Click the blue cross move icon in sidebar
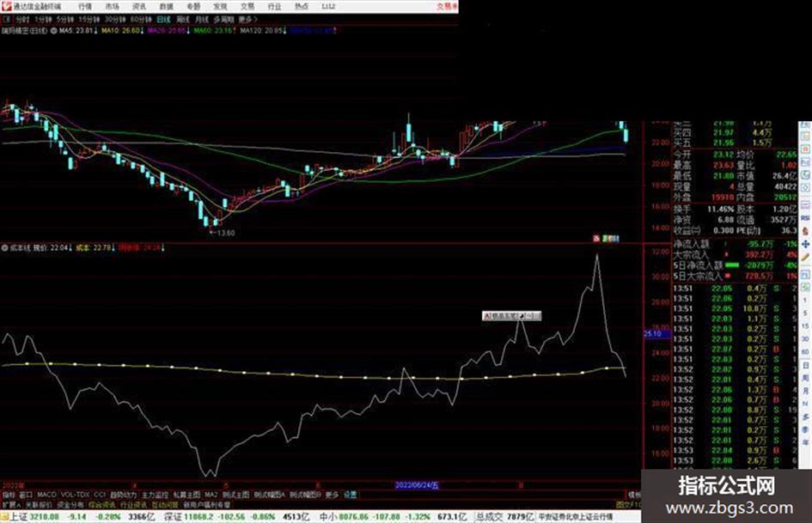 tap(805, 244)
